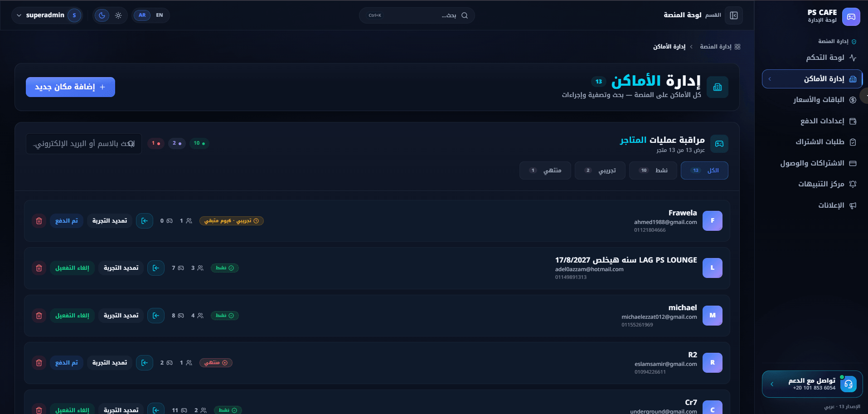868x414 pixels.
Task: Click the PS CAFE gamepad logo icon
Action: point(851,17)
